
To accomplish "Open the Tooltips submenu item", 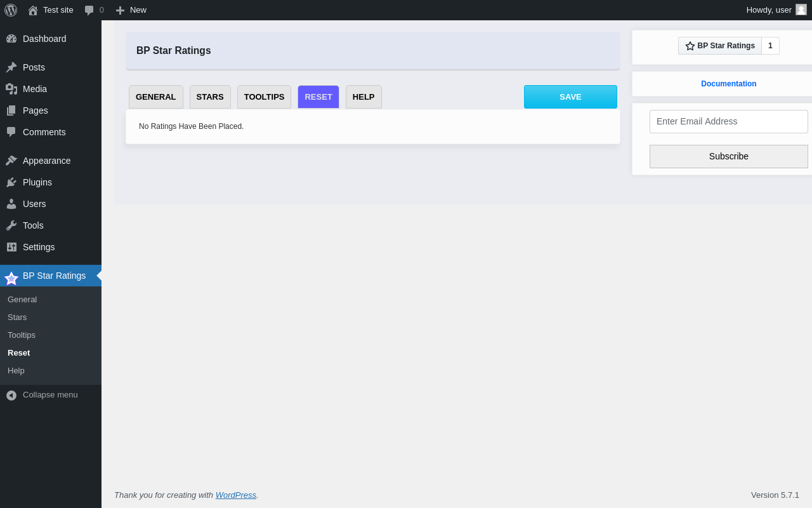I will tap(22, 335).
